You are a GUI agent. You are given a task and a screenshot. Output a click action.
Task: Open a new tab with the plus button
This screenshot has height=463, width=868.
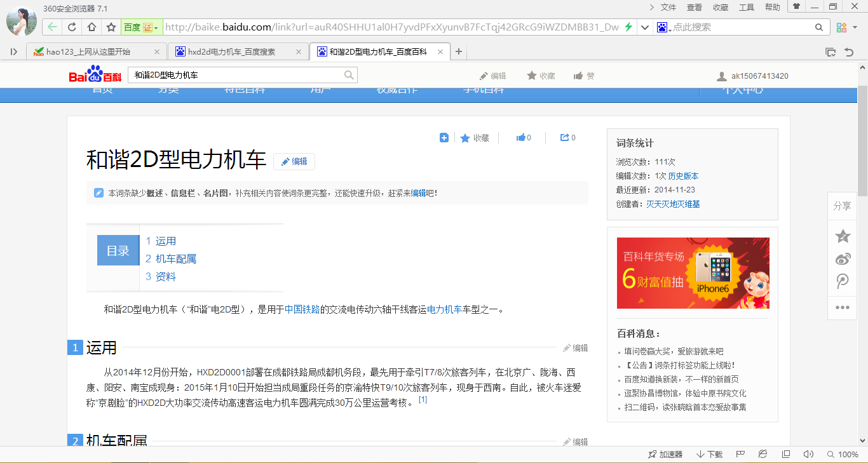(x=459, y=52)
